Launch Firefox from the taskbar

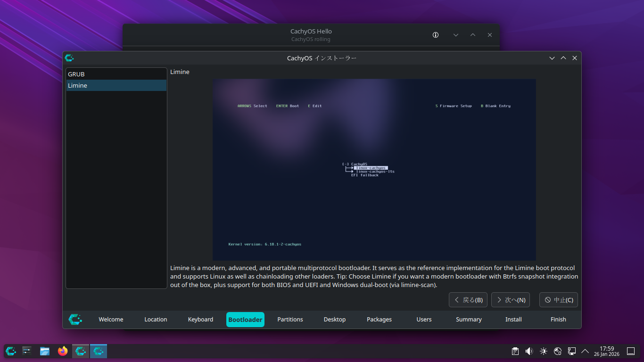click(x=63, y=351)
